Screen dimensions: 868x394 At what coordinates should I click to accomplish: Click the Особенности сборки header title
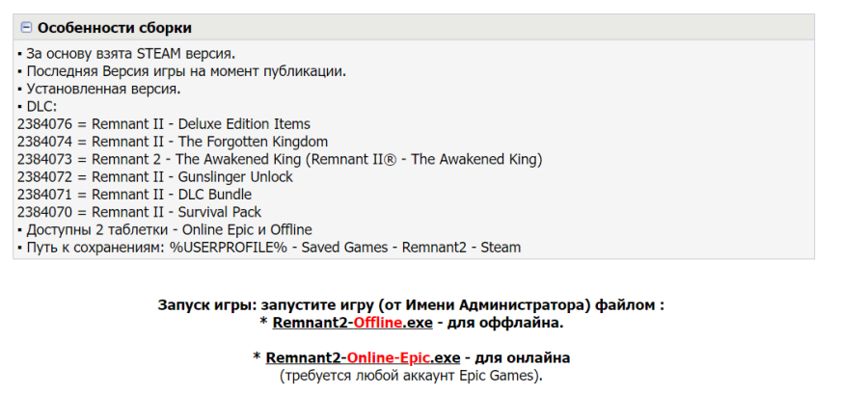[115, 28]
